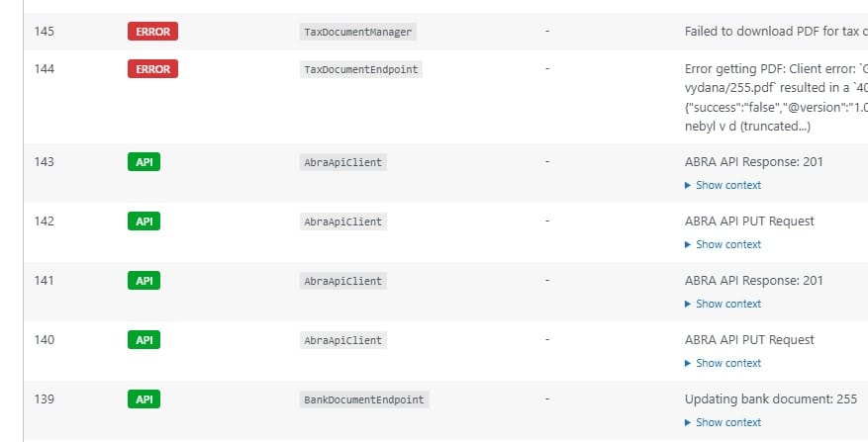
Task: Select the API badge in row 139
Action: click(144, 399)
